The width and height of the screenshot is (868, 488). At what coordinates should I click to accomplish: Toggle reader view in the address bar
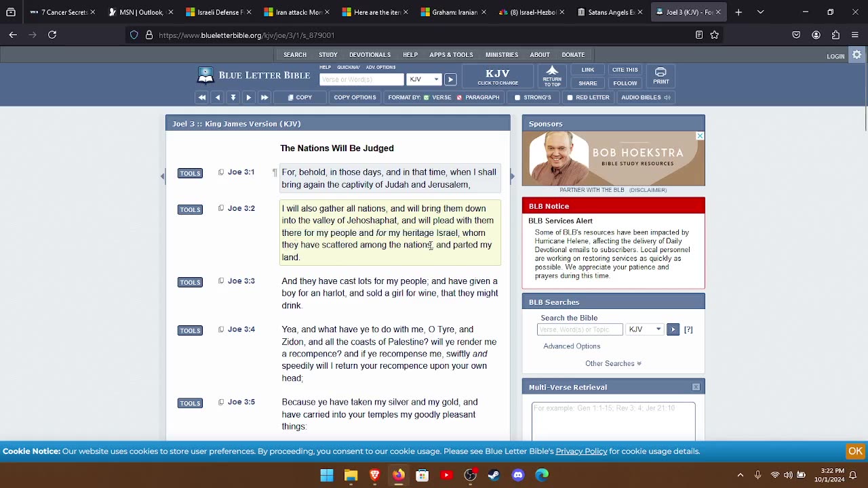699,35
